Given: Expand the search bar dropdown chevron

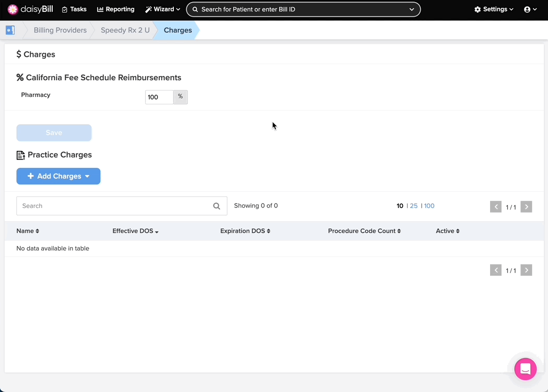Looking at the screenshot, I should pyautogui.click(x=412, y=9).
